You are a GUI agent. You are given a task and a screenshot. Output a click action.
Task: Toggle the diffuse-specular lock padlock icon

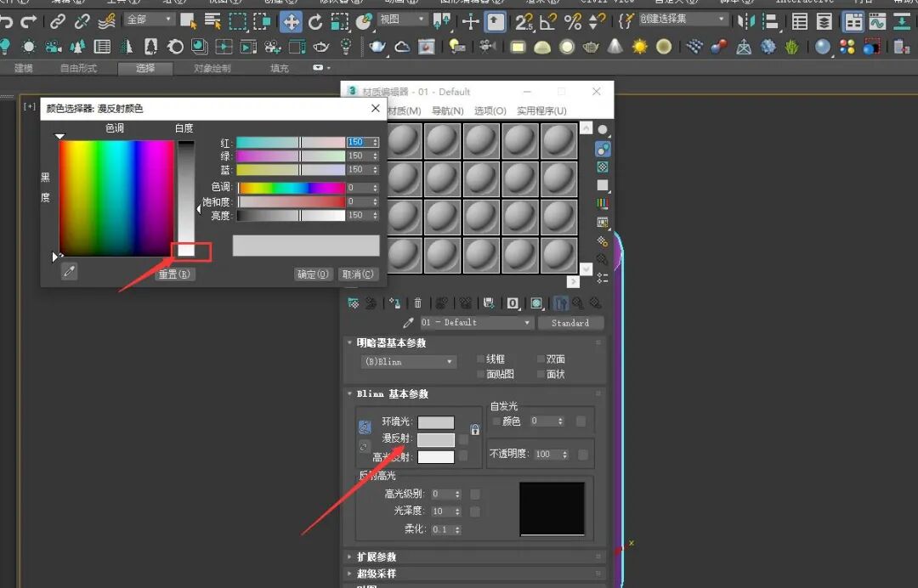click(x=475, y=430)
